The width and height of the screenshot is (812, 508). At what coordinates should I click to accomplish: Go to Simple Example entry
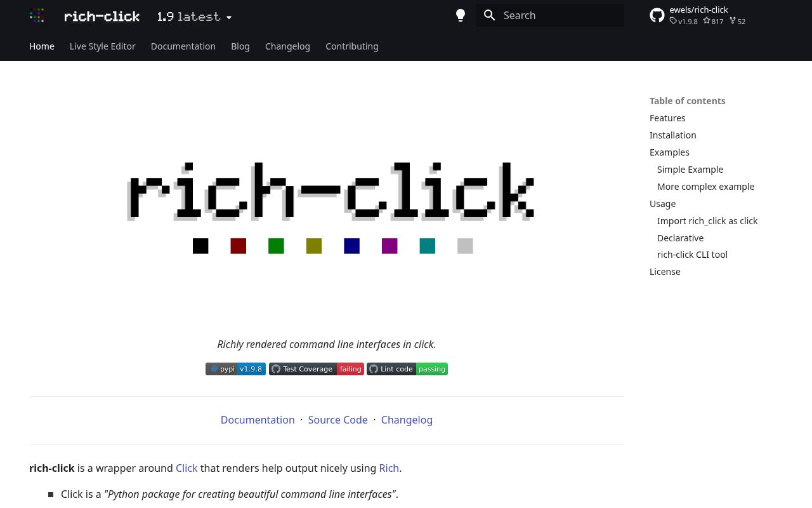[690, 170]
